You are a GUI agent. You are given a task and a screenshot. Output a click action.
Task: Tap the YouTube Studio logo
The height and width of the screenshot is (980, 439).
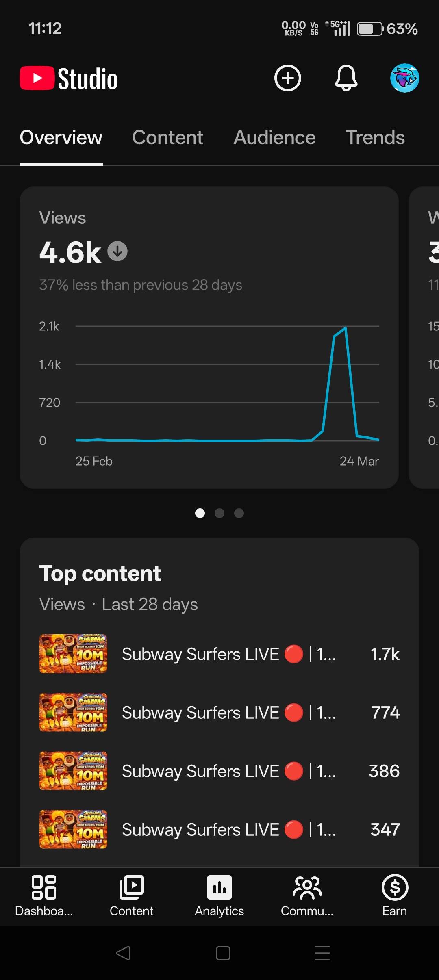click(69, 78)
